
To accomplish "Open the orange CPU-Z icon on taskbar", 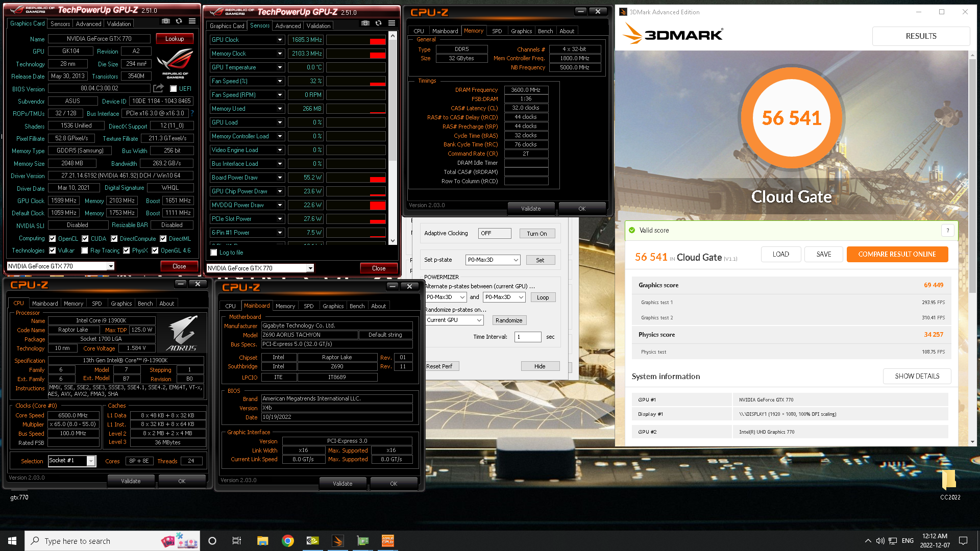I will [x=388, y=541].
